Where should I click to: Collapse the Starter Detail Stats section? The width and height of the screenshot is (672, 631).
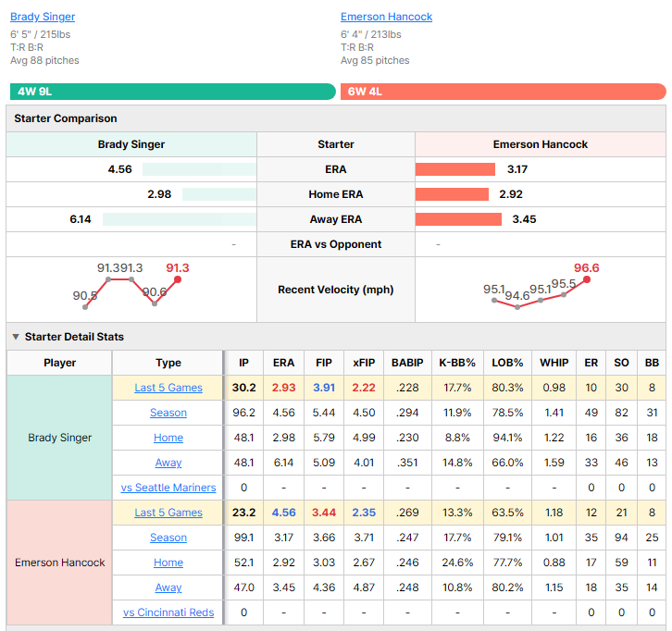tap(16, 337)
